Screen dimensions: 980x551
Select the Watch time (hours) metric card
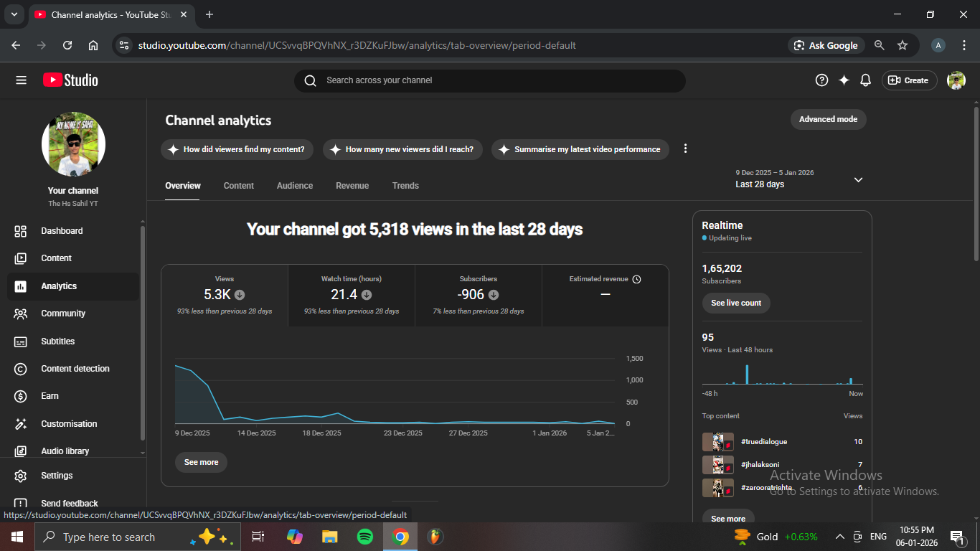pos(352,295)
